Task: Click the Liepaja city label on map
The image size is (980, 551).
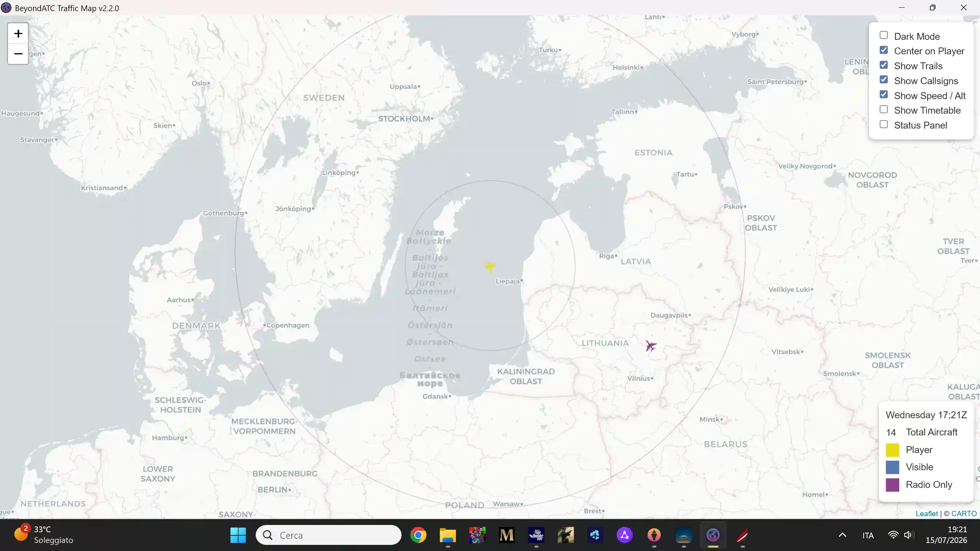Action: pyautogui.click(x=508, y=281)
